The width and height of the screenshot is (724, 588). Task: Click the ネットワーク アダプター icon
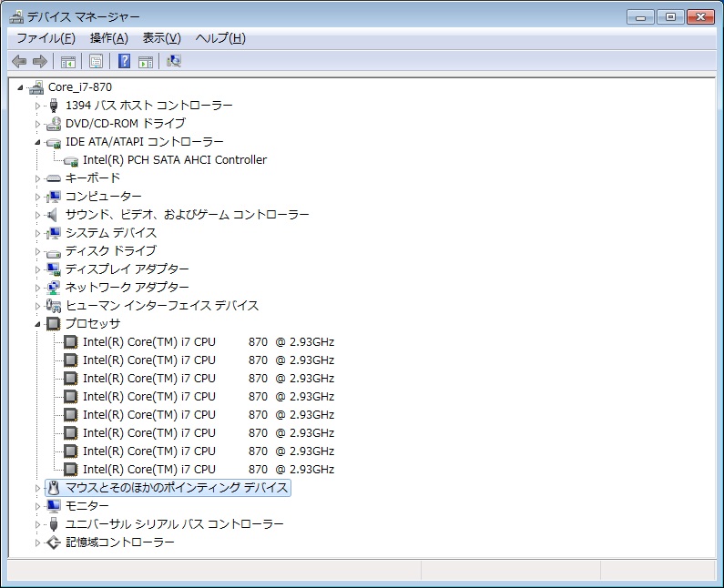click(54, 288)
